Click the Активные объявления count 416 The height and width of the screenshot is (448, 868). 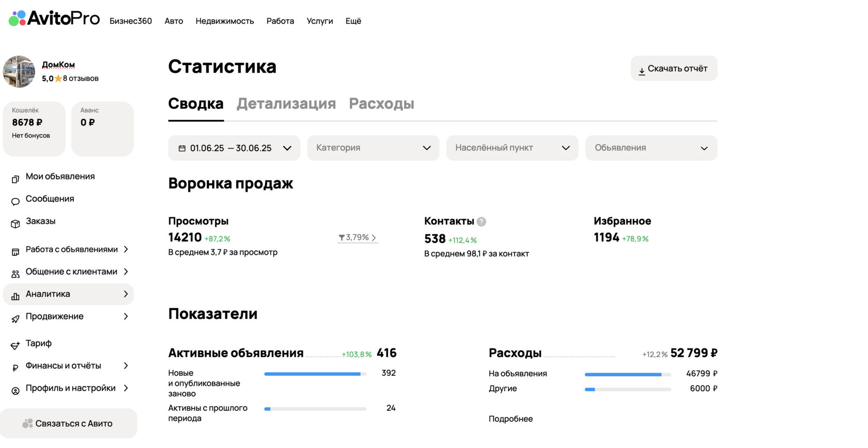386,353
